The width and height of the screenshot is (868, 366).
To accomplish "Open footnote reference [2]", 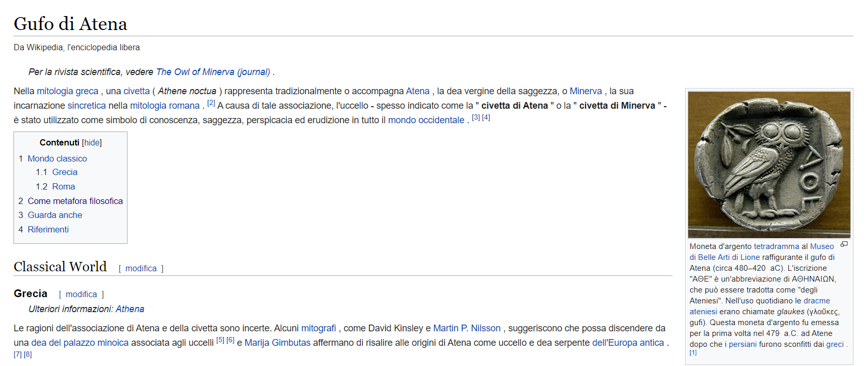I will click(x=211, y=103).
